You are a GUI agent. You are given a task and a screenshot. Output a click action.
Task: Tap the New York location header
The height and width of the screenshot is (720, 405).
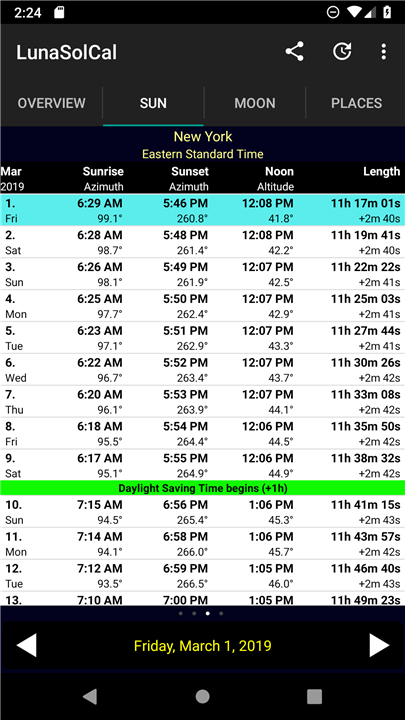click(x=202, y=136)
